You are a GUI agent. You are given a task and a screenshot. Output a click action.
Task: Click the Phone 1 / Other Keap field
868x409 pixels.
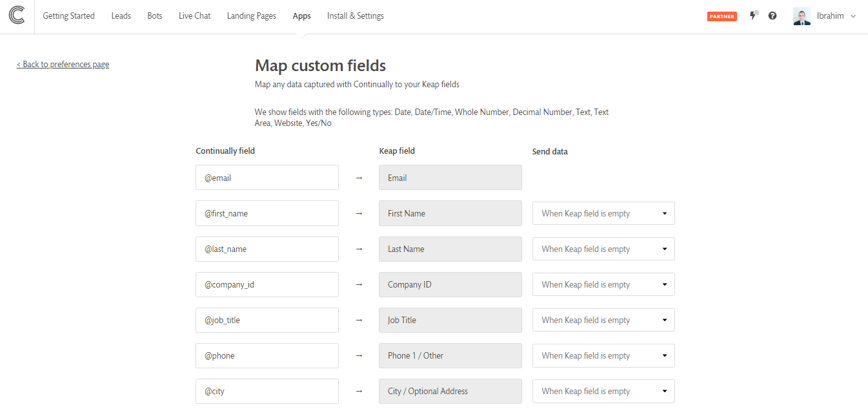450,355
